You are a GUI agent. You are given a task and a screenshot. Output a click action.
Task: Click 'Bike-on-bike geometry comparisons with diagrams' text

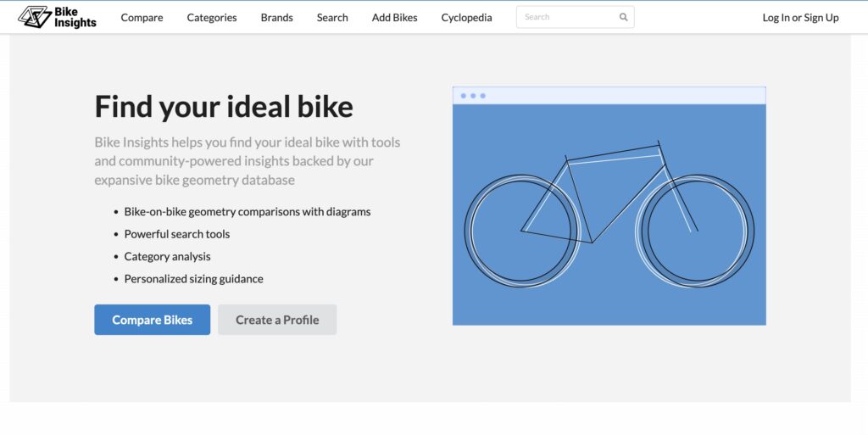248,211
